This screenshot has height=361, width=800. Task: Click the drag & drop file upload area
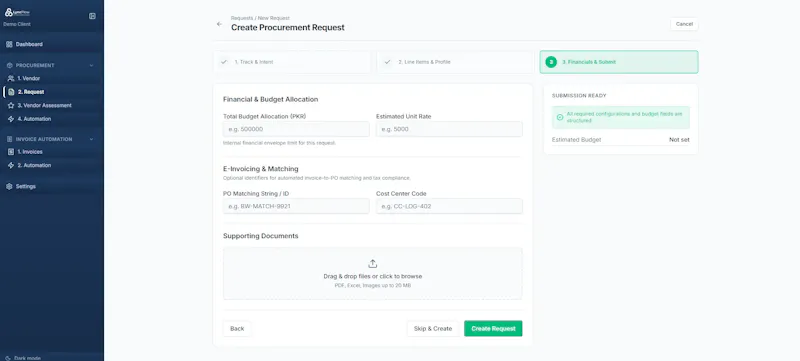pos(372,274)
